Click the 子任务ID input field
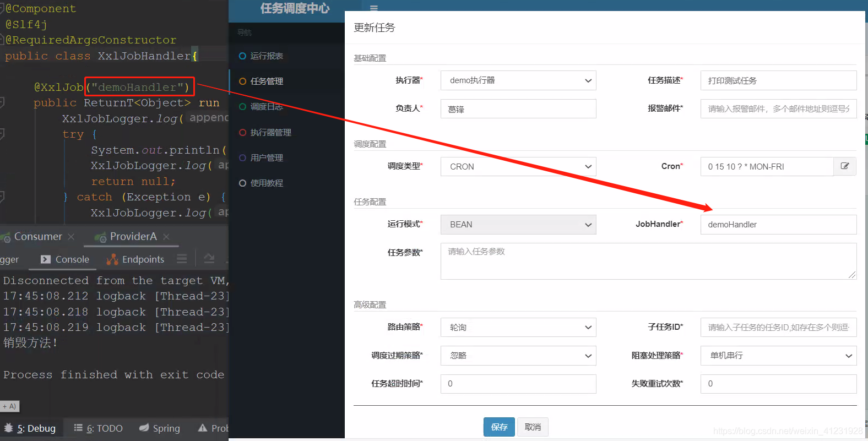 click(778, 328)
